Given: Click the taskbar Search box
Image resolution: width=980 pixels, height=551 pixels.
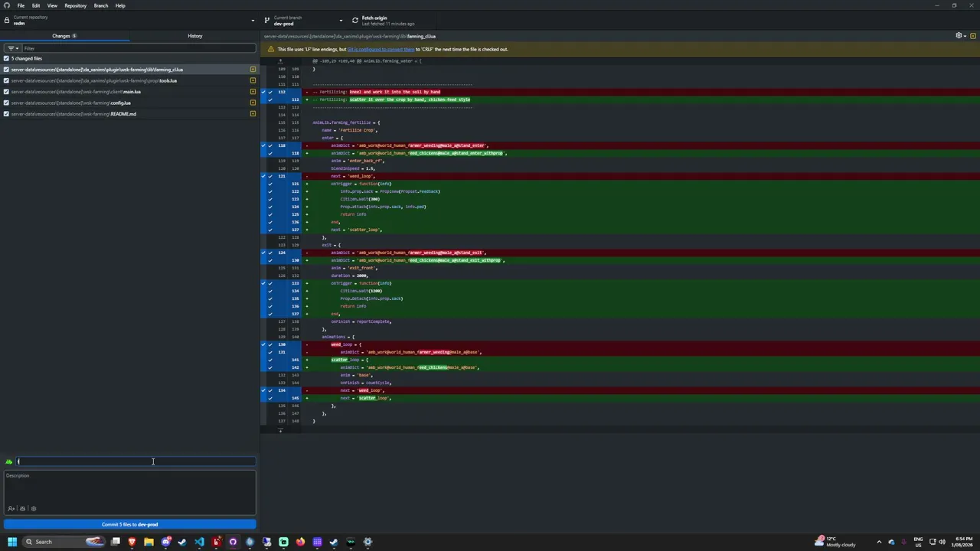Looking at the screenshot, I should (x=64, y=542).
